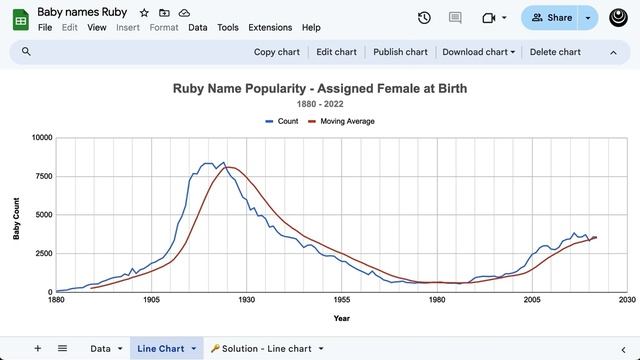Click the 1930 x-axis label
Viewport: 640px width, 360px height.
click(247, 300)
